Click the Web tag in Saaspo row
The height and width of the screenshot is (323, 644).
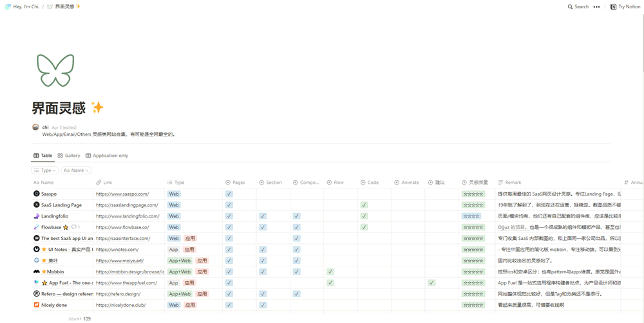174,194
